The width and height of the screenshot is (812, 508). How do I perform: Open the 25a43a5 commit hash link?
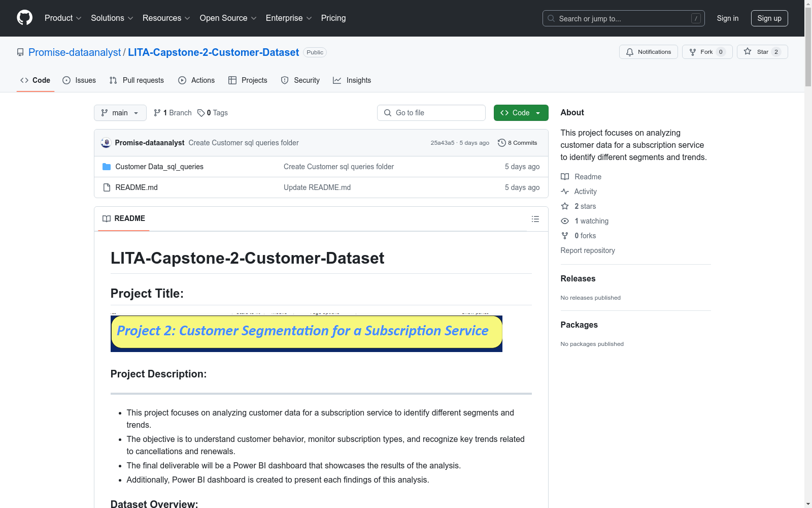[443, 143]
